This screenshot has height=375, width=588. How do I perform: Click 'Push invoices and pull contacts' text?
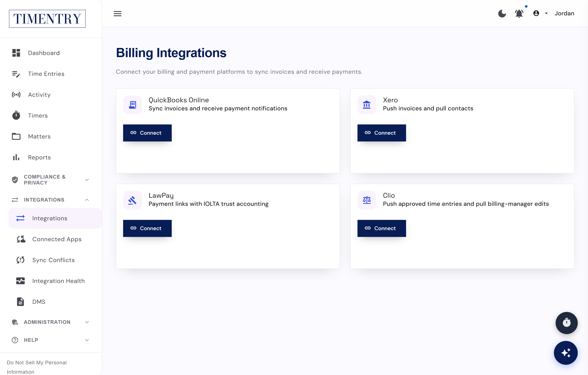coord(428,108)
